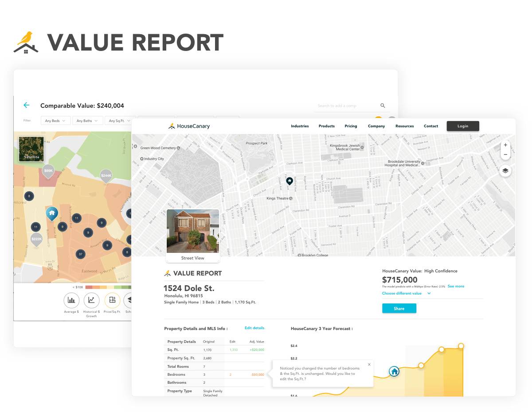Viewport: 532px width, 417px height.
Task: Click the search magnifier in the comparables window
Action: [x=383, y=106]
